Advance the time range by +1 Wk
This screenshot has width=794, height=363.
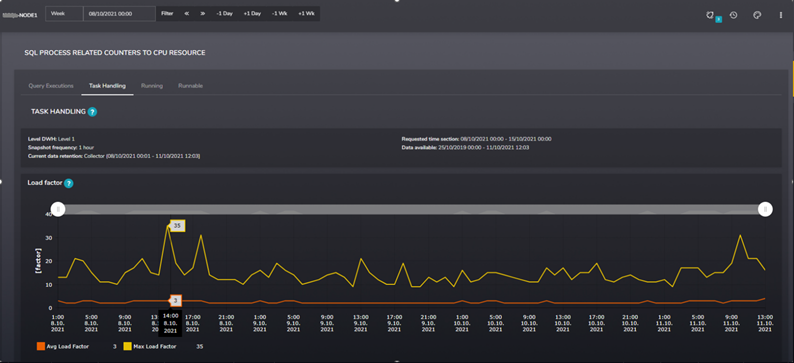306,14
